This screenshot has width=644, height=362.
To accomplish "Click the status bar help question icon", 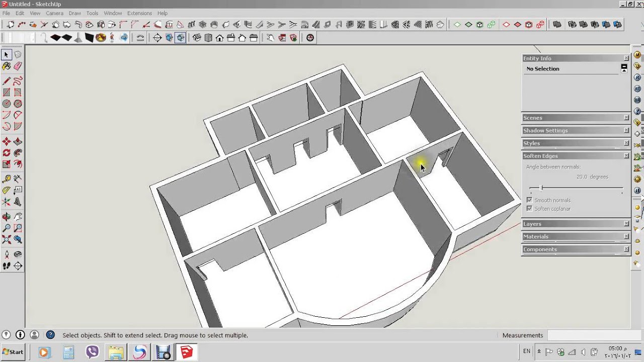I will point(50,335).
